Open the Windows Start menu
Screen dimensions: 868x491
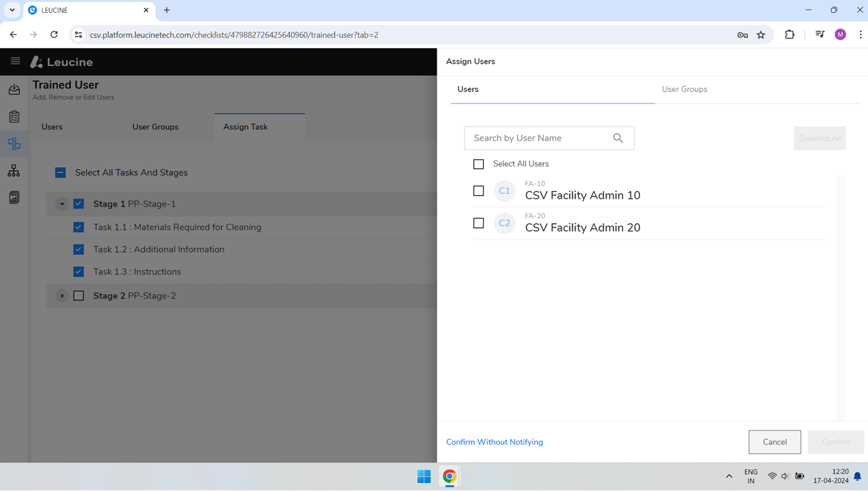424,477
